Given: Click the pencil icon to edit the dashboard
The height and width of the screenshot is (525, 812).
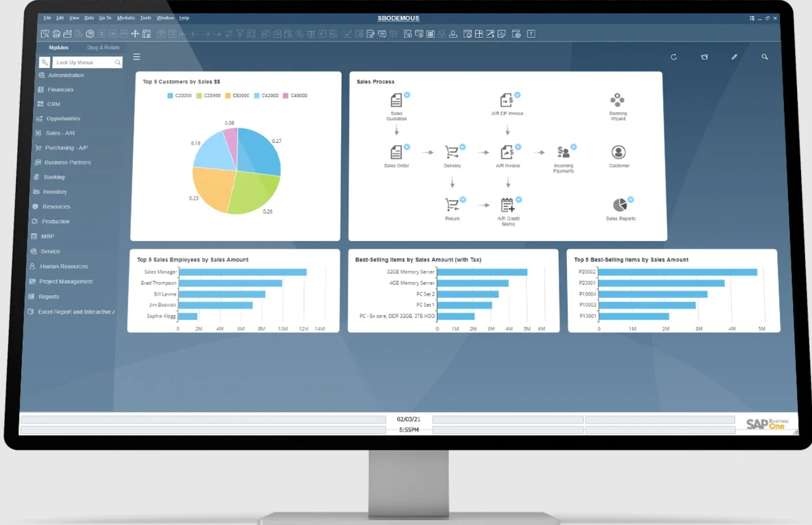Looking at the screenshot, I should 734,57.
